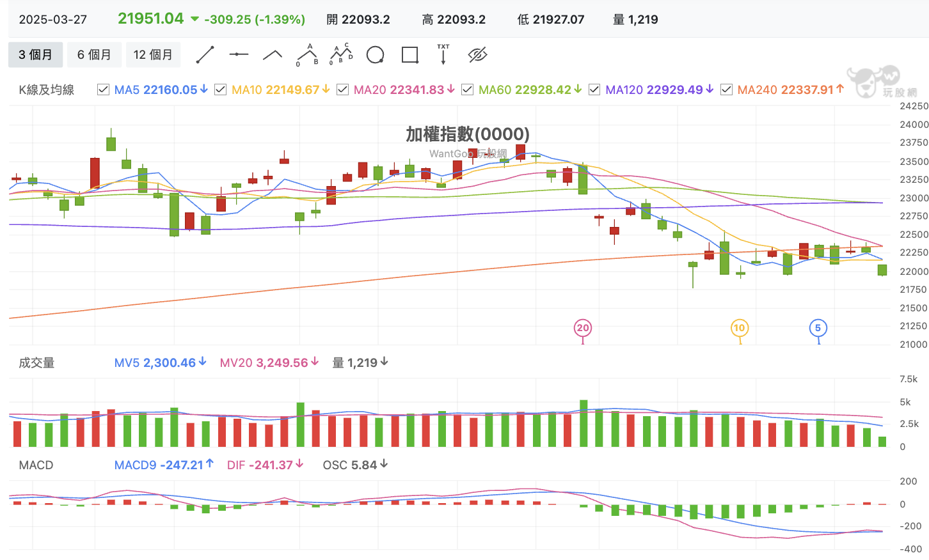Viewport: 929px width, 560px height.
Task: Click the MA10 marker labeled 10
Action: click(739, 328)
